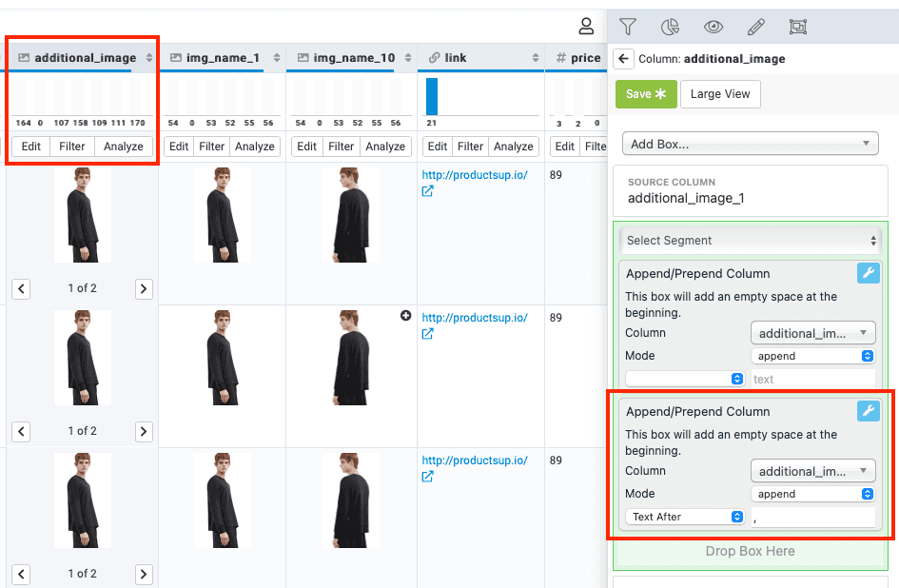Click the filter funnel icon
The height and width of the screenshot is (588, 899).
point(628,27)
